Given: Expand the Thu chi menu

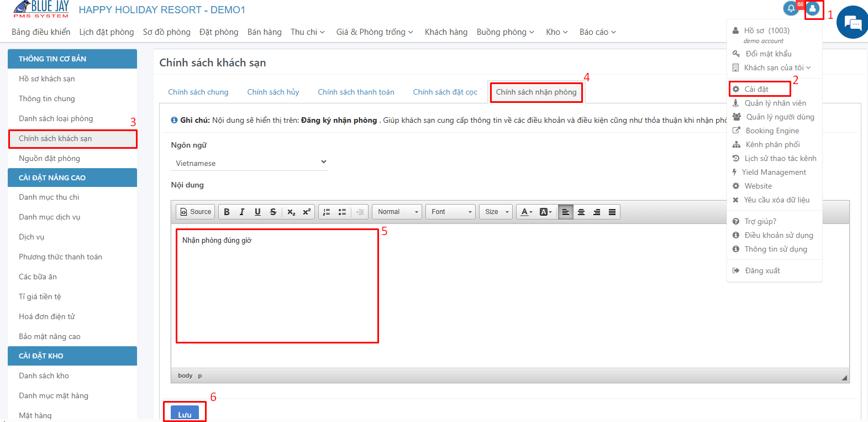Looking at the screenshot, I should pos(308,32).
